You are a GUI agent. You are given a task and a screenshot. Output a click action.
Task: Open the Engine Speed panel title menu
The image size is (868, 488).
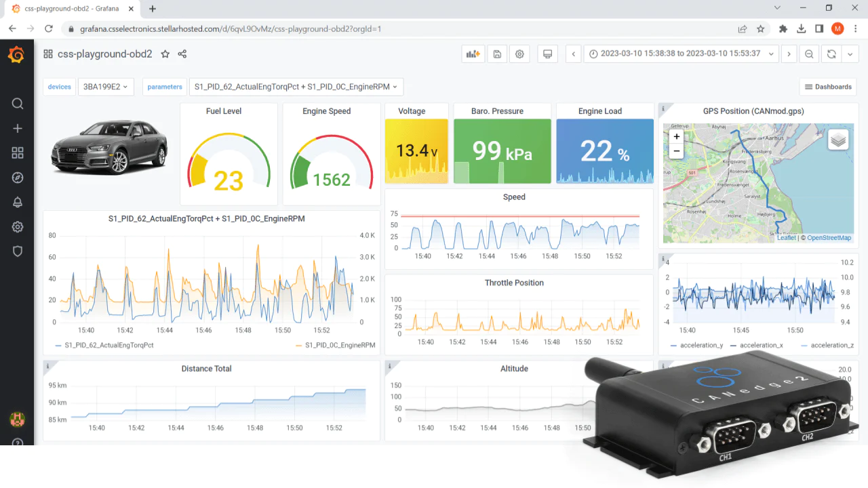tap(327, 111)
